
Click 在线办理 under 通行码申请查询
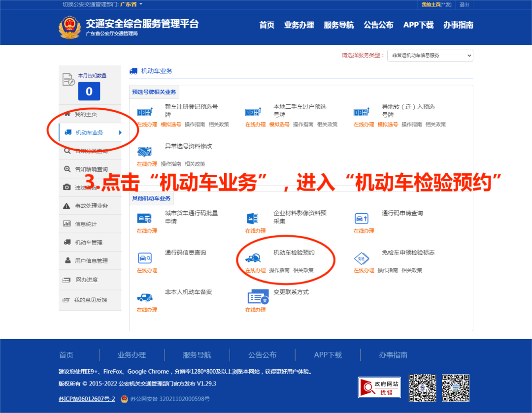(364, 231)
